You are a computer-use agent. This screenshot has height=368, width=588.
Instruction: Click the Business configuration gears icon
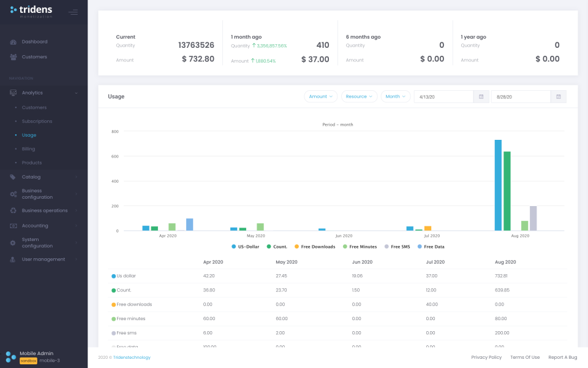point(13,193)
